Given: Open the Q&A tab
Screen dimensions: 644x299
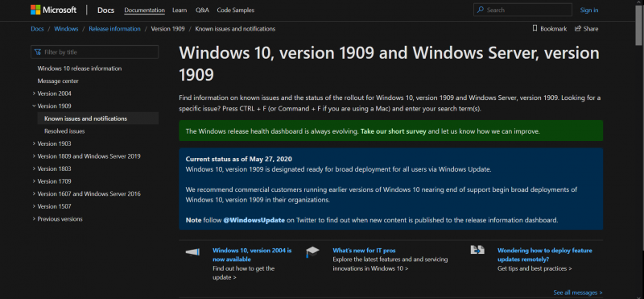Looking at the screenshot, I should 202,10.
